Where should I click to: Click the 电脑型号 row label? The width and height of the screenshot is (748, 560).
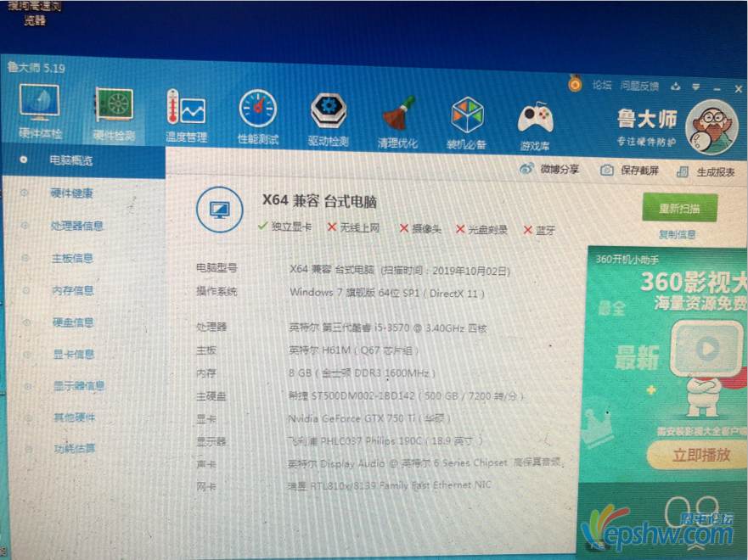(217, 268)
